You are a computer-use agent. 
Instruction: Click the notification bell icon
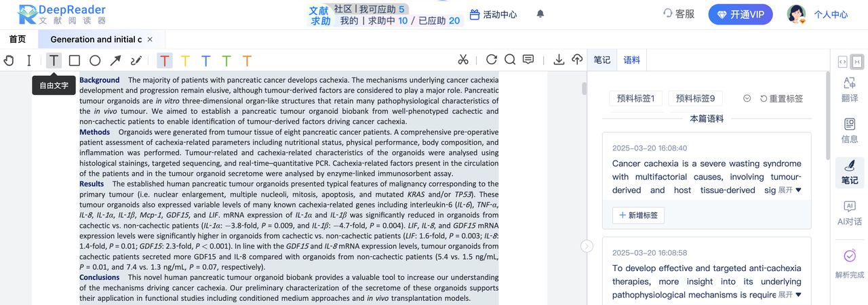pyautogui.click(x=540, y=14)
